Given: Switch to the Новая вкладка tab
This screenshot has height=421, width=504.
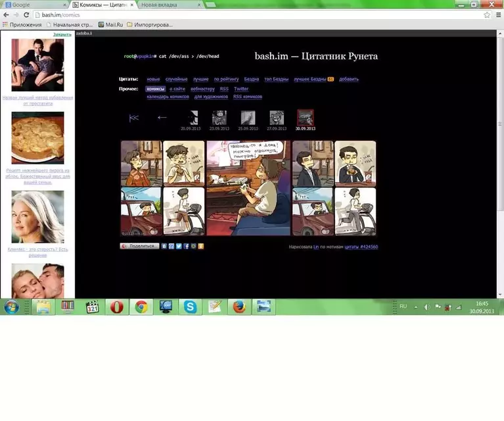Looking at the screenshot, I should 170,5.
